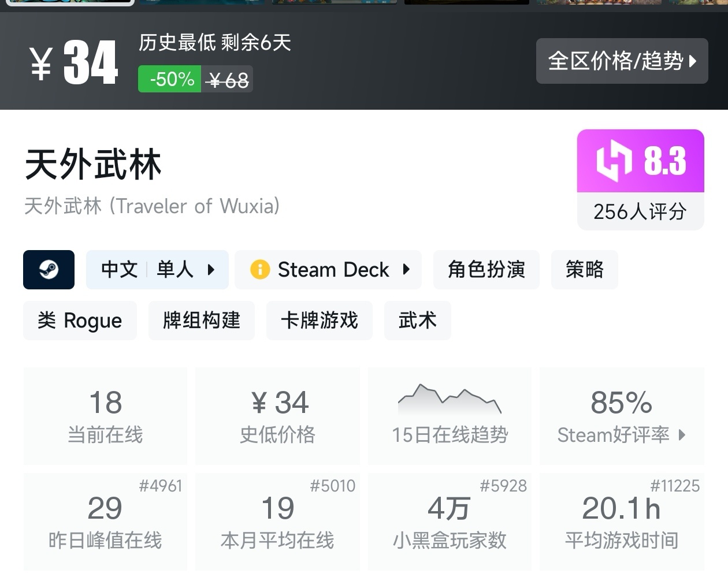The height and width of the screenshot is (577, 728).
Task: Select the 策略 tag
Action: [585, 270]
